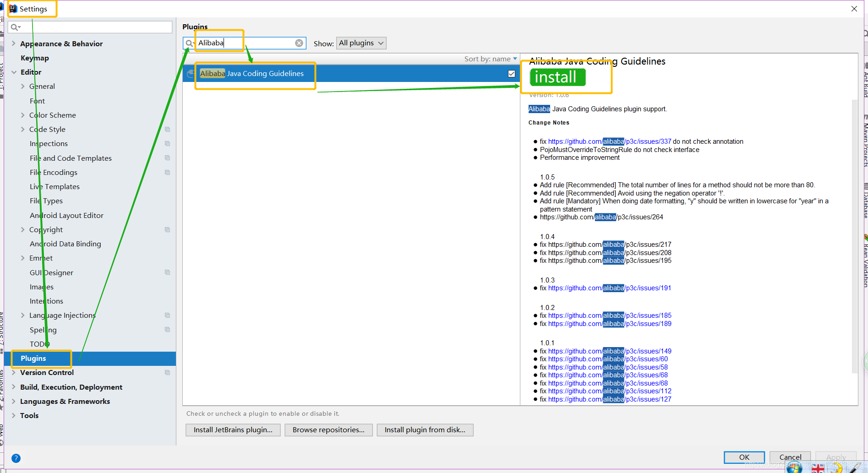Confirm settings with OK button
Image resolution: width=868 pixels, height=473 pixels.
click(x=744, y=457)
